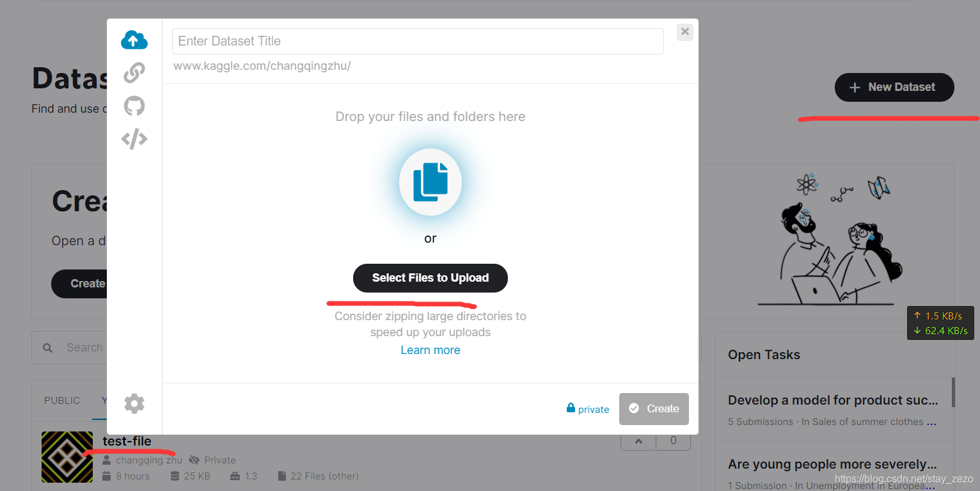Screen dimensions: 980x491
Task: Close the new dataset dialog
Action: (x=685, y=31)
